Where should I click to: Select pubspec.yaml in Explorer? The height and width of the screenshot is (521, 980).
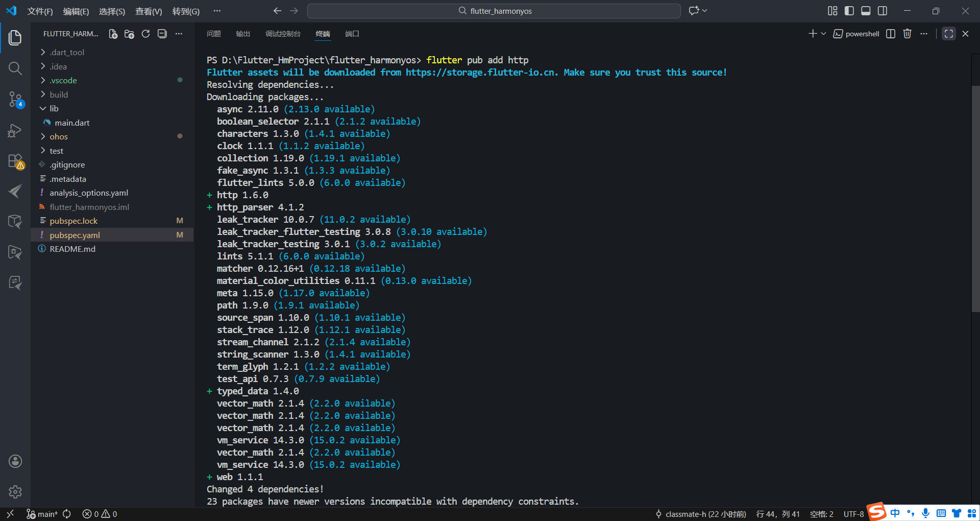pos(112,235)
